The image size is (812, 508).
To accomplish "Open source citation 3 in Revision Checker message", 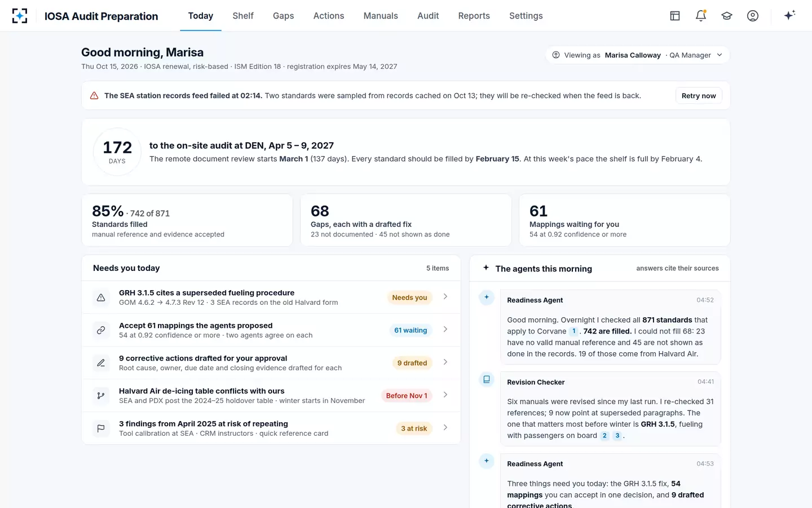I will (x=617, y=436).
